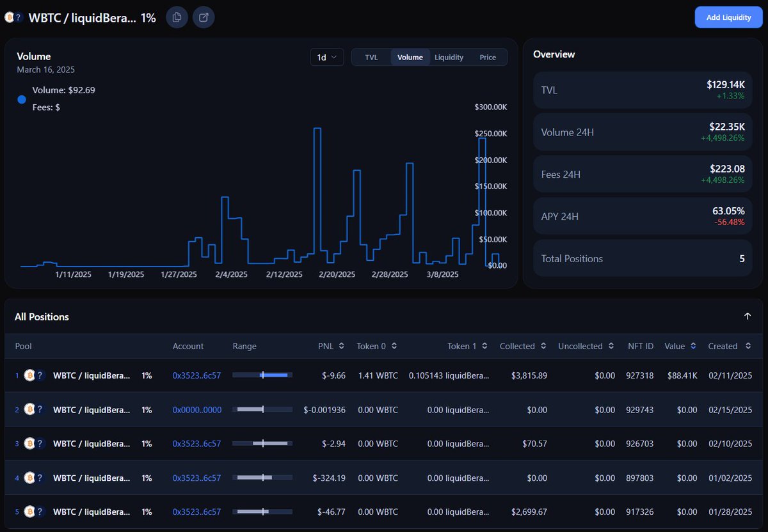Image resolution: width=768 pixels, height=532 pixels.
Task: Click the APY 24H overview card
Action: (x=643, y=216)
